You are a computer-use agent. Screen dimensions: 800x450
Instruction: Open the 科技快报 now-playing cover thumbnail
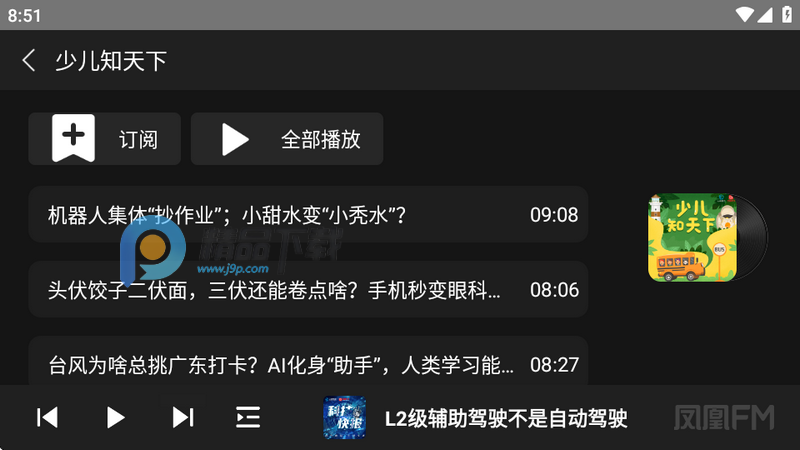tap(344, 418)
